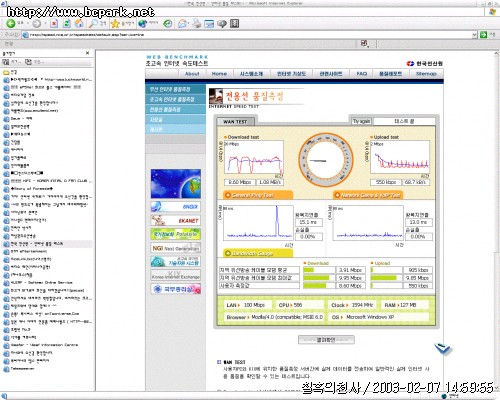This screenshot has width=500, height=400.
Task: Open the Forward button history dropdown arrow
Action: click(x=45, y=24)
